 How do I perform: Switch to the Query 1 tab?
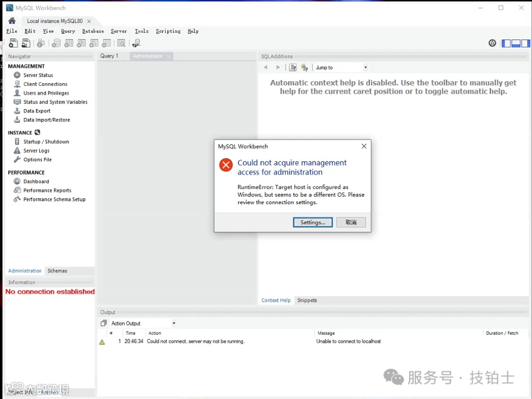(109, 56)
